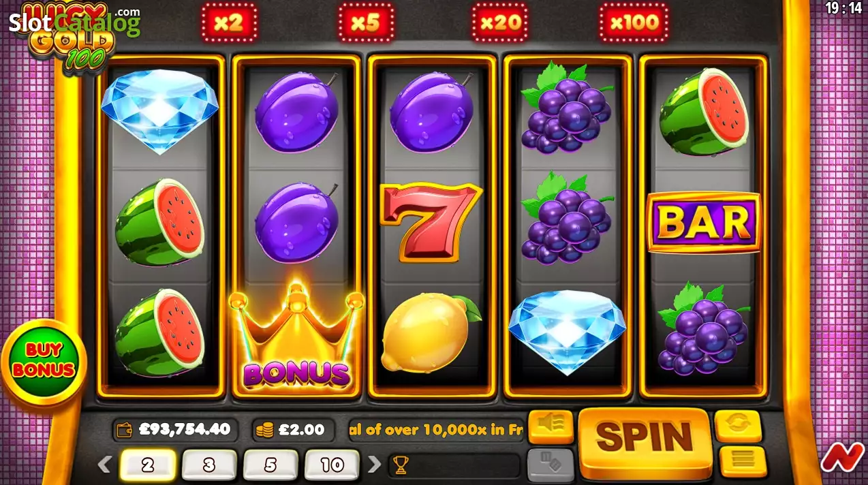
Task: Open the BUY BONUS feature
Action: click(44, 360)
